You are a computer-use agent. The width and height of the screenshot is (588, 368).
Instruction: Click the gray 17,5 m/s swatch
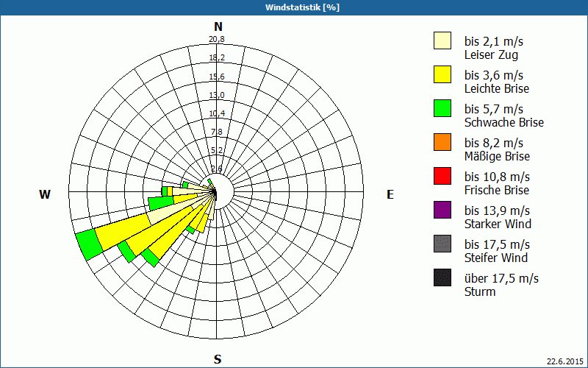coord(442,244)
